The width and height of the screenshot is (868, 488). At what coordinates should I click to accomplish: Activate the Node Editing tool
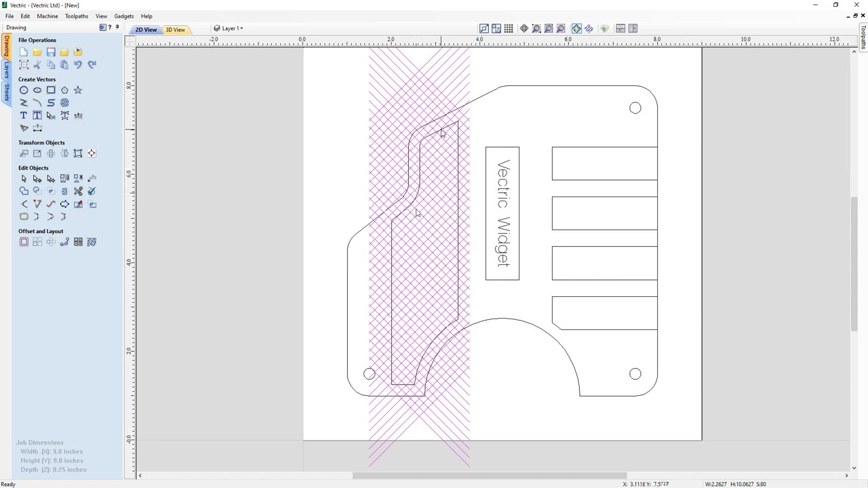pyautogui.click(x=37, y=179)
